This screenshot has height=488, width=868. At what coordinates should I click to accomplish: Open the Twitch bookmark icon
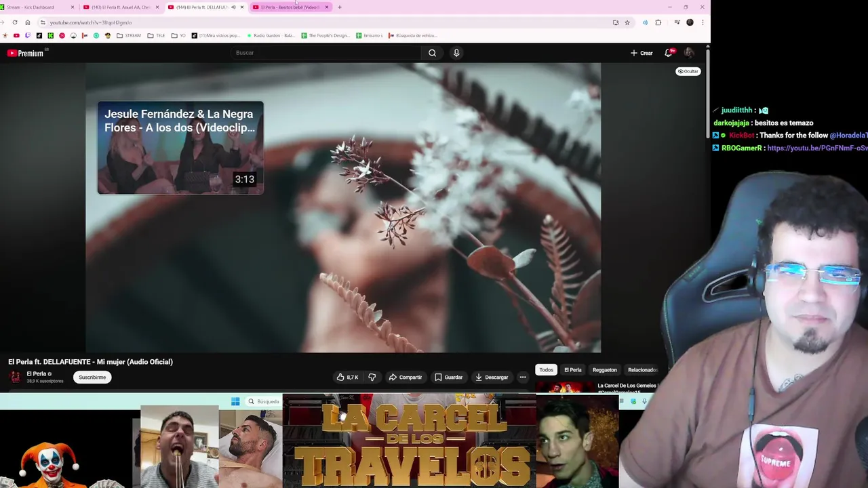[x=28, y=35]
